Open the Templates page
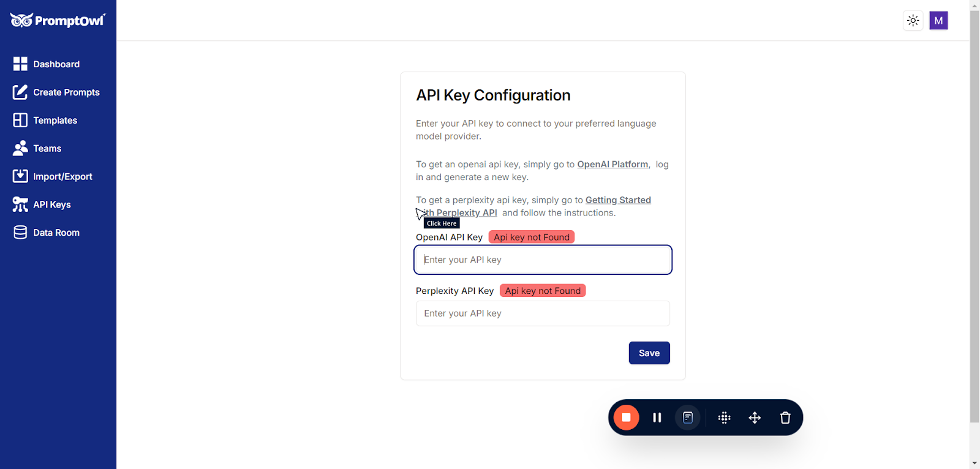The width and height of the screenshot is (980, 469). click(x=55, y=121)
